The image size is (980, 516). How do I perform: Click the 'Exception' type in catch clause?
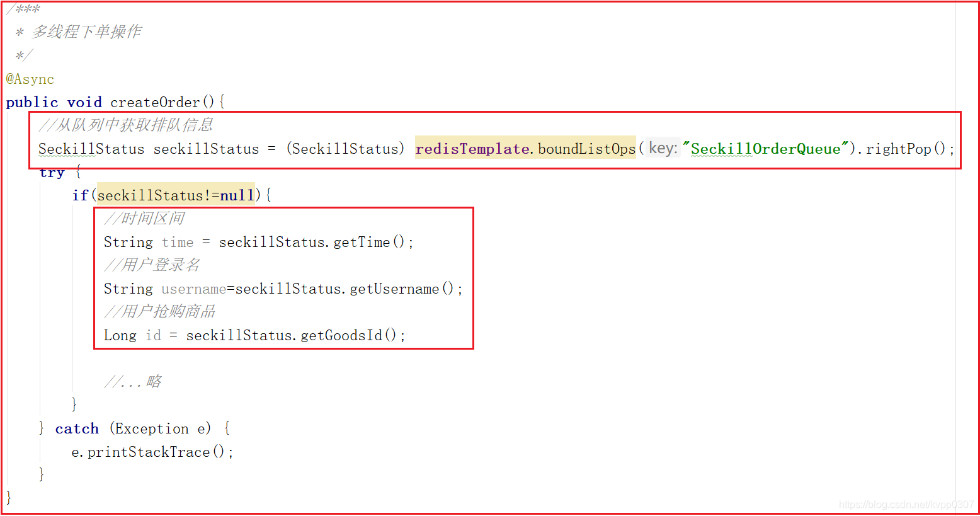tap(152, 428)
